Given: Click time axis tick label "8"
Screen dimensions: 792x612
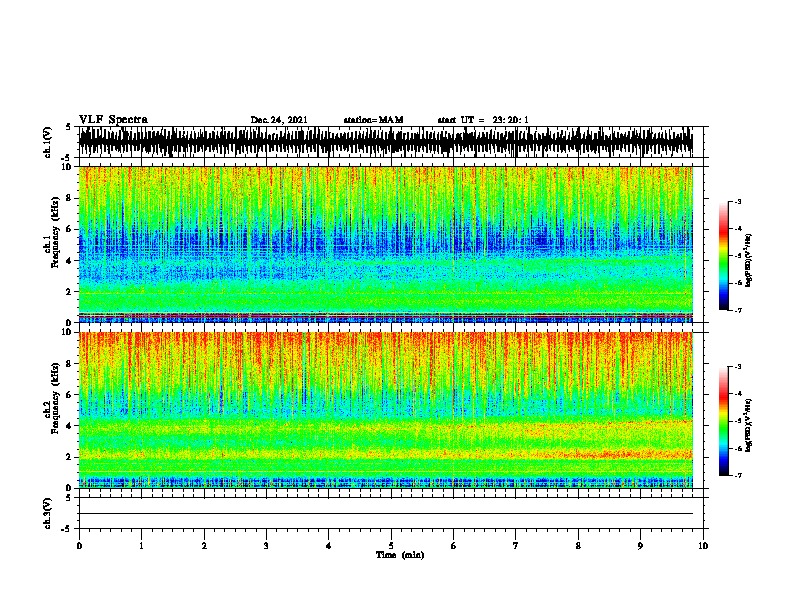Looking at the screenshot, I should tap(578, 546).
